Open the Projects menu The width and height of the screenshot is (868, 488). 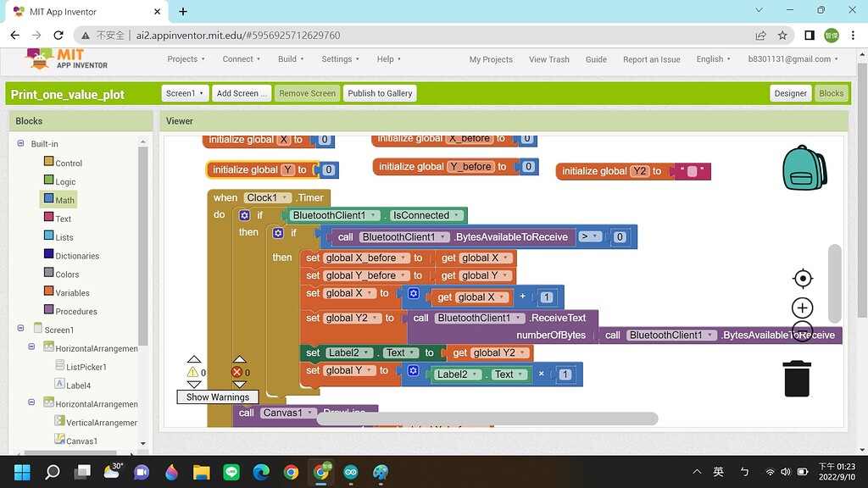(186, 59)
